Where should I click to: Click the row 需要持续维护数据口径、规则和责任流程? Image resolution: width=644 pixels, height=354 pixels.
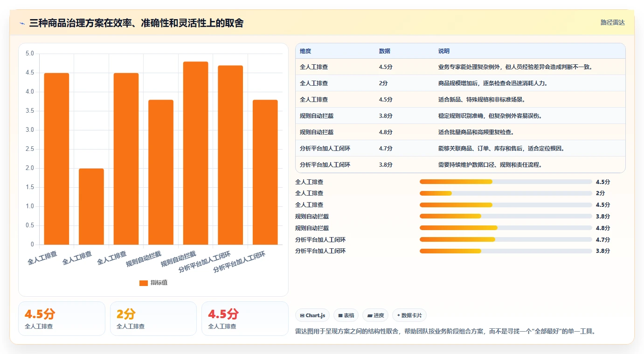point(460,164)
